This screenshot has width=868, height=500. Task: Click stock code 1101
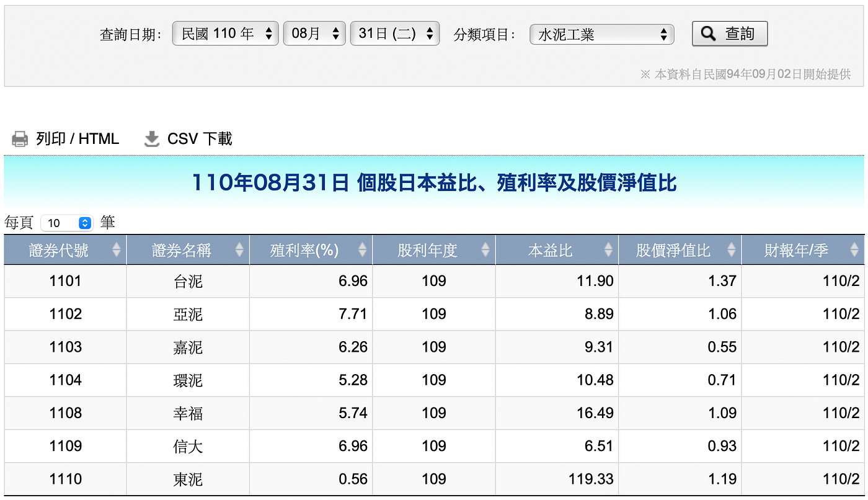(x=66, y=281)
